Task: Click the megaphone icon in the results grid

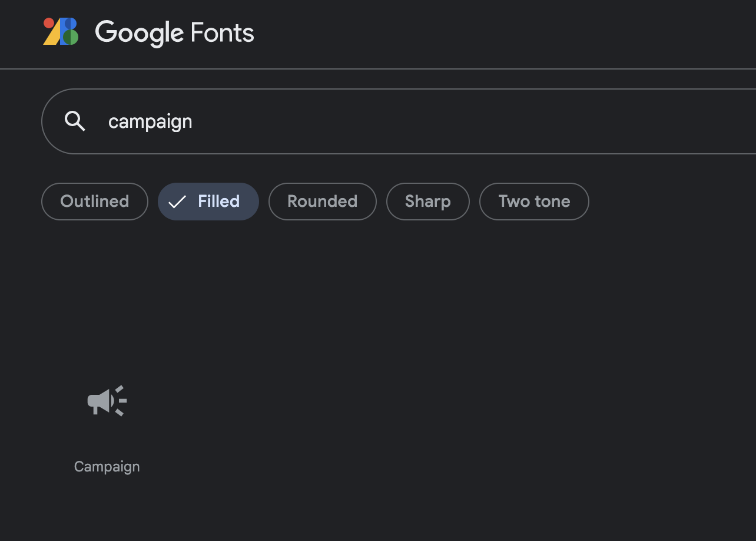Action: (x=107, y=401)
